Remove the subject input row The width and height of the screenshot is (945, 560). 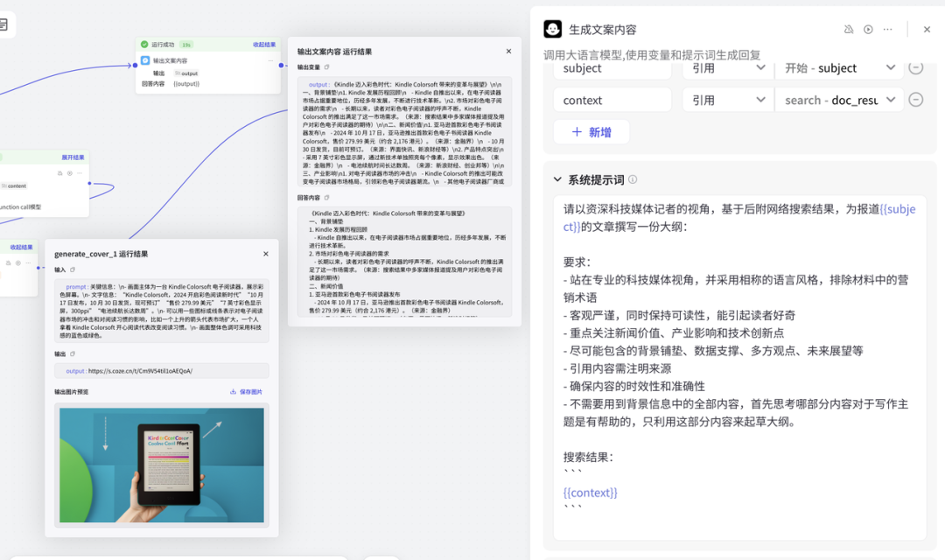pos(916,67)
